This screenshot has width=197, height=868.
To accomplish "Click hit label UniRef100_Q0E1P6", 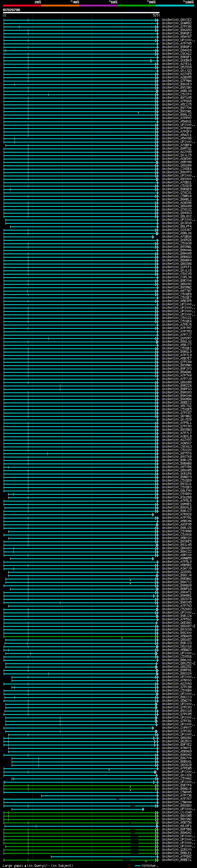I will [177, 474].
